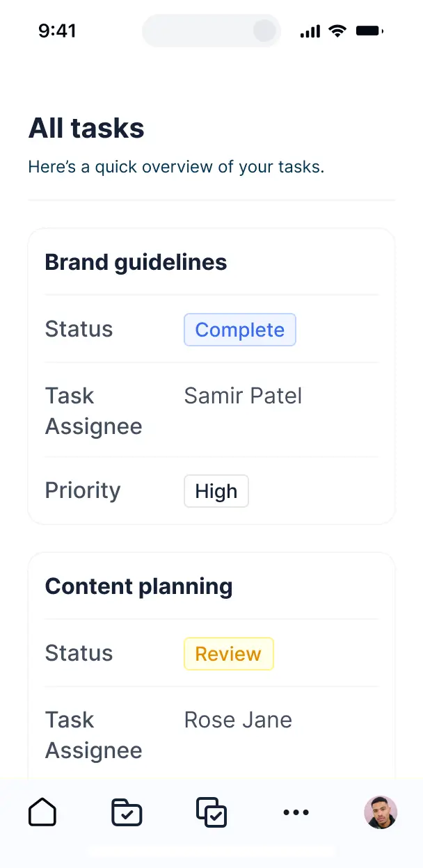
Task: Open the Home tab in bottom navigation
Action: 42,812
